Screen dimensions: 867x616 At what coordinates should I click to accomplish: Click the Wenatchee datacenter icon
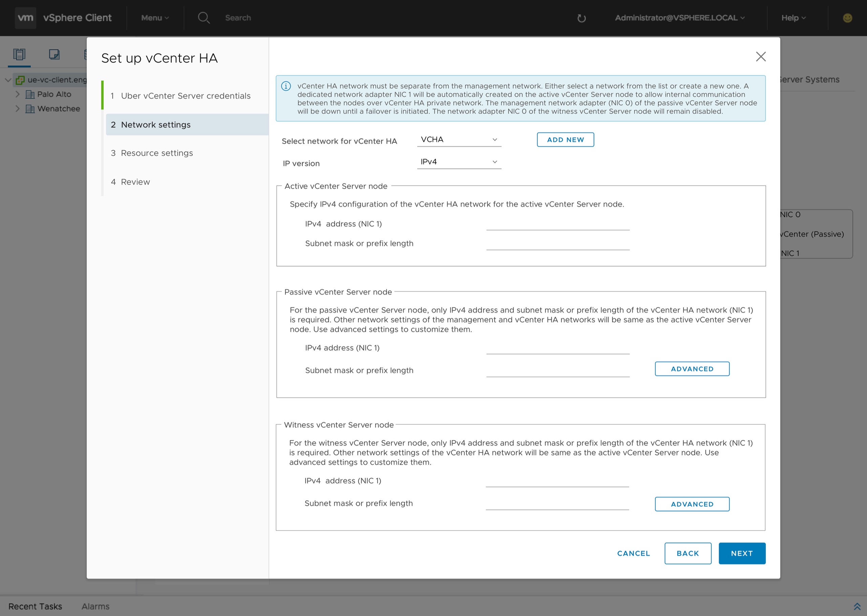coord(29,109)
